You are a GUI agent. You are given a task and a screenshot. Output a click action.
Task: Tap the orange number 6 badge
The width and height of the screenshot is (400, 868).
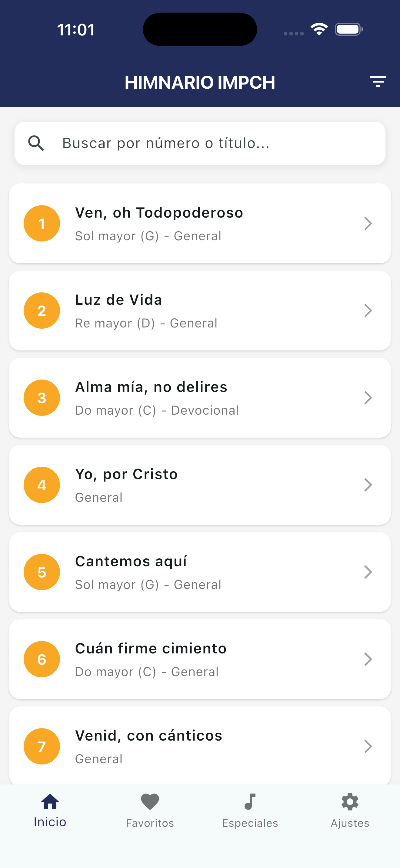pos(42,659)
